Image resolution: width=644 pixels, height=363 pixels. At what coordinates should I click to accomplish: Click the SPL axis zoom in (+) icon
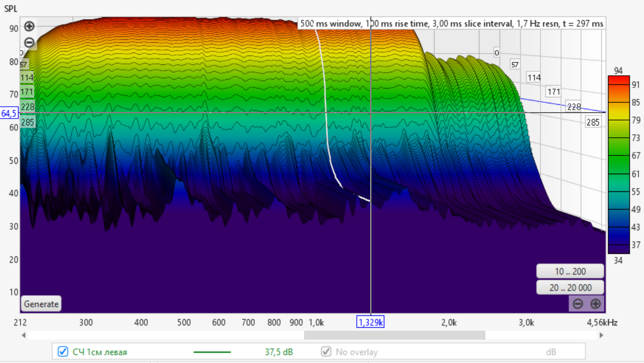point(29,27)
